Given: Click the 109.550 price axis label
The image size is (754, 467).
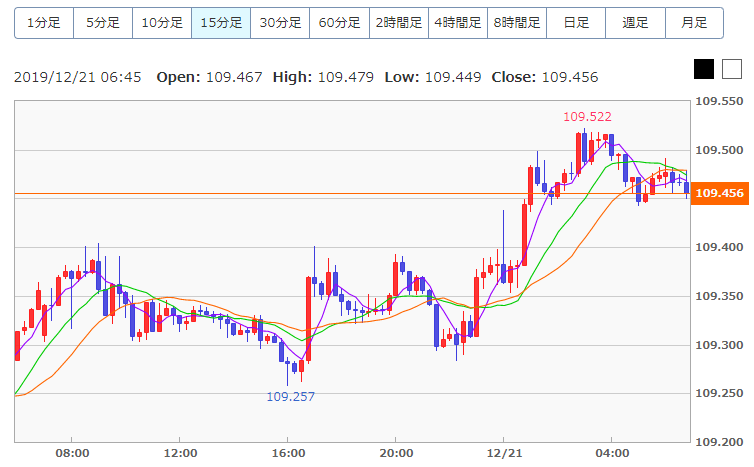Looking at the screenshot, I should point(721,102).
